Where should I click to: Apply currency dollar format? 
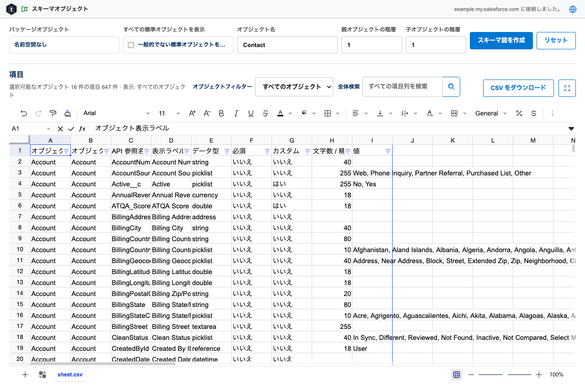pyautogui.click(x=533, y=113)
